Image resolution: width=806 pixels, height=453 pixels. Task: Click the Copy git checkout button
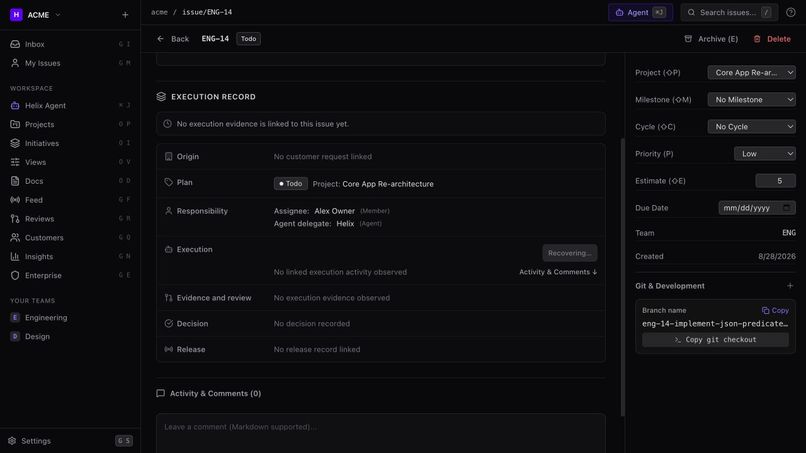715,340
